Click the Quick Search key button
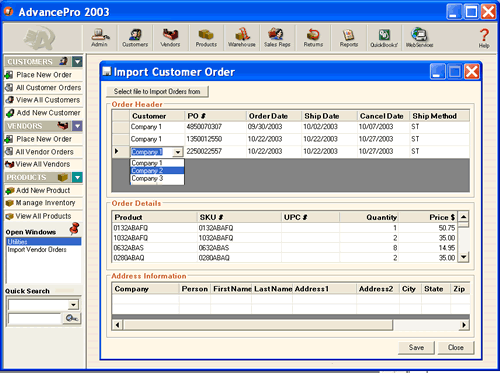 click(x=72, y=318)
